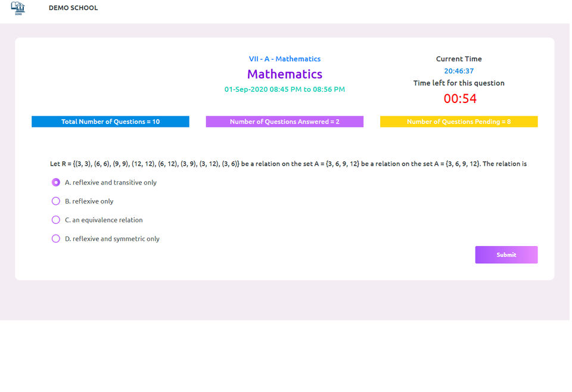This screenshot has width=572, height=392.
Task: Click the 'Current Time' label
Action: click(459, 59)
